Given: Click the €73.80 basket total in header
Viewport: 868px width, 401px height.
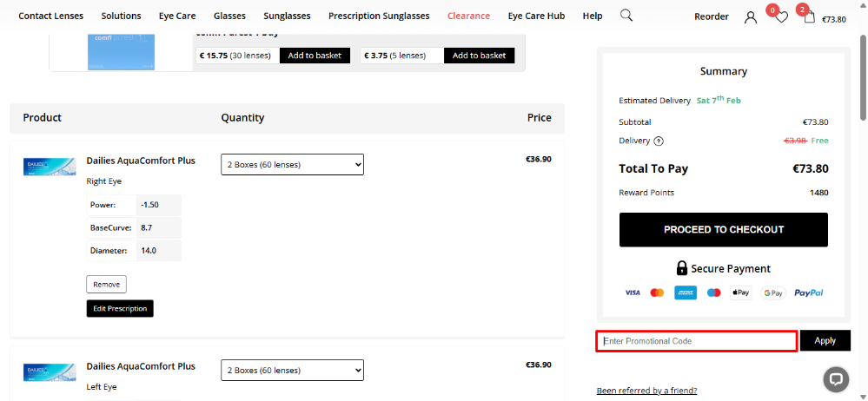Looking at the screenshot, I should (x=833, y=19).
